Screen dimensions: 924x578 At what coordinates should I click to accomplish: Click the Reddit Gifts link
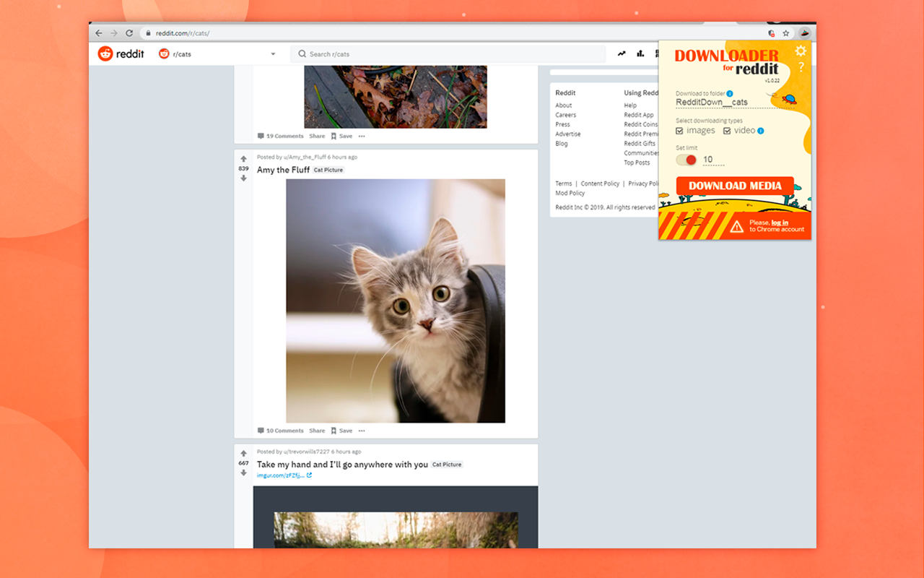click(x=640, y=143)
